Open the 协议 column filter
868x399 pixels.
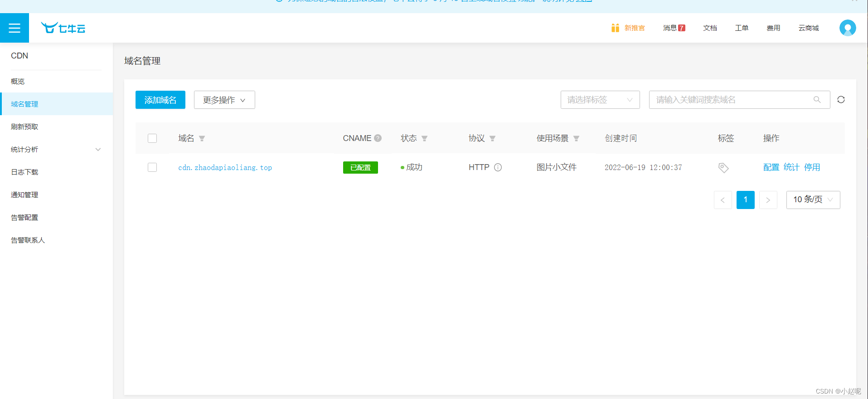[x=493, y=138]
